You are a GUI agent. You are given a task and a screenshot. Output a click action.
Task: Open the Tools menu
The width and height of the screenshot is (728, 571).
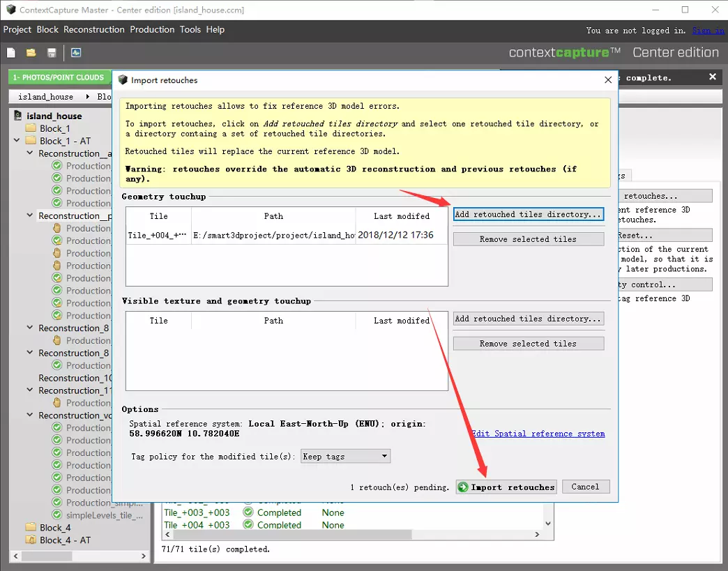click(190, 29)
